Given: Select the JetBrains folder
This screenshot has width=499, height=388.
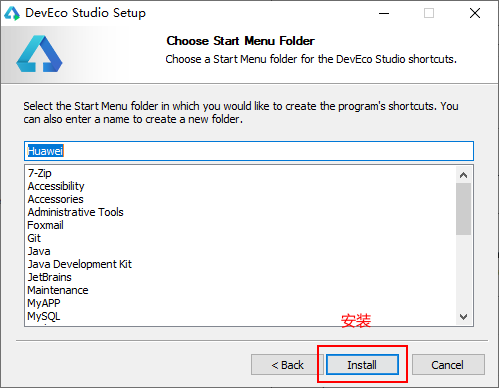Looking at the screenshot, I should point(49,277).
